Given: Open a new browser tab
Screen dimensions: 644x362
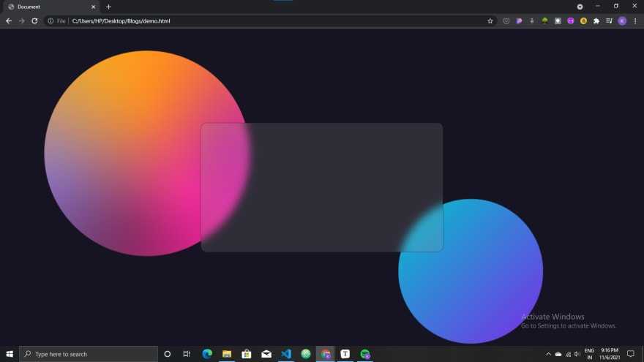Looking at the screenshot, I should pos(109,7).
